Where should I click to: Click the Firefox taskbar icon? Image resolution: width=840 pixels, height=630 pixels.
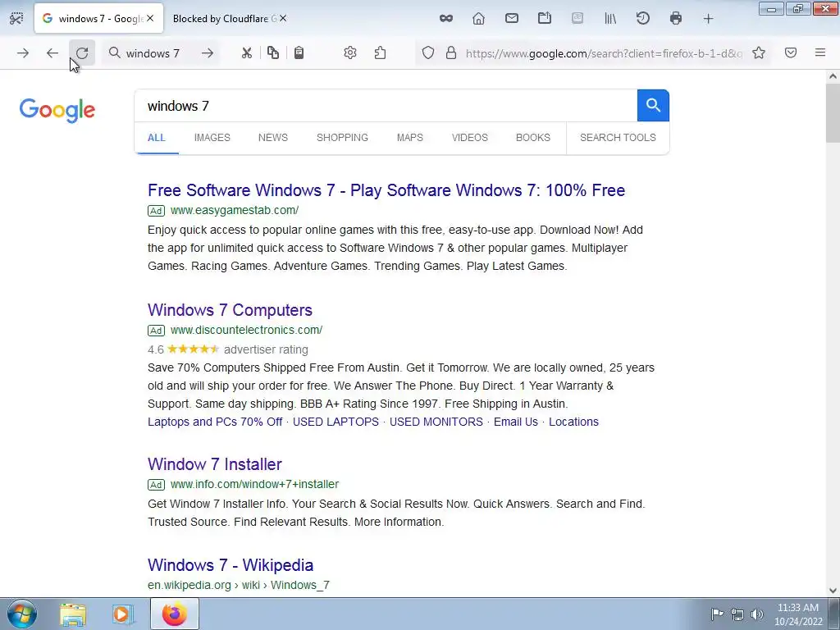coord(174,614)
